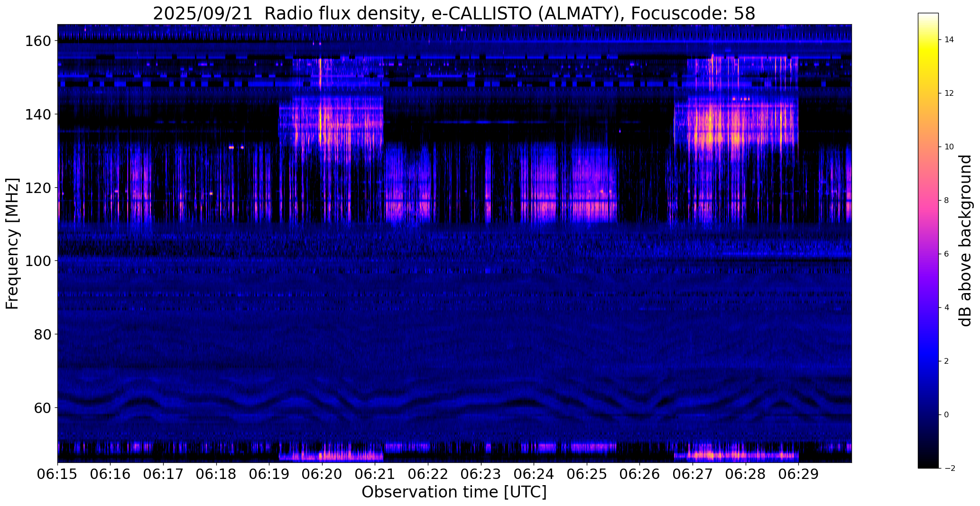Click the "Observation time [UTC]" axis label

tap(454, 492)
